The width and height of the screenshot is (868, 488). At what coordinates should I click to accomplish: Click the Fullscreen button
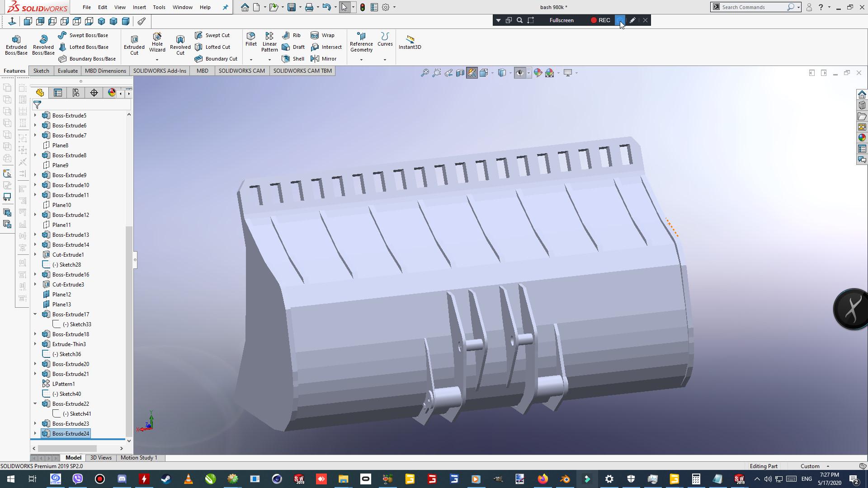click(561, 20)
